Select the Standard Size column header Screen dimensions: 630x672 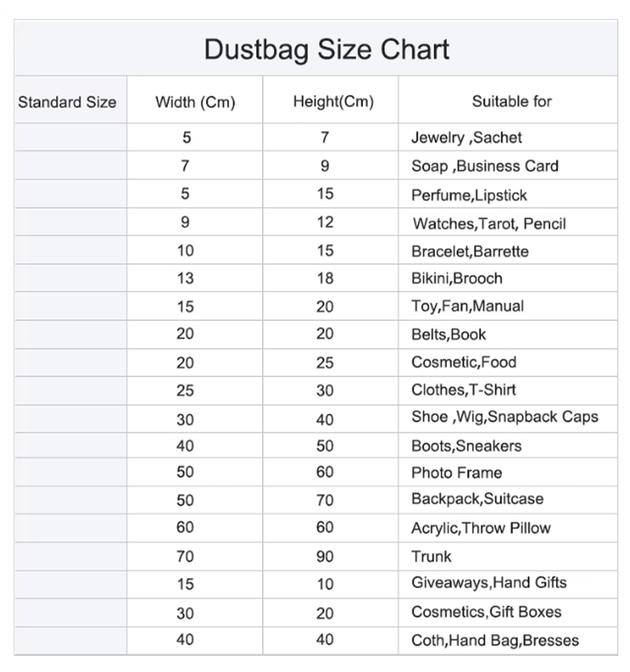point(67,102)
